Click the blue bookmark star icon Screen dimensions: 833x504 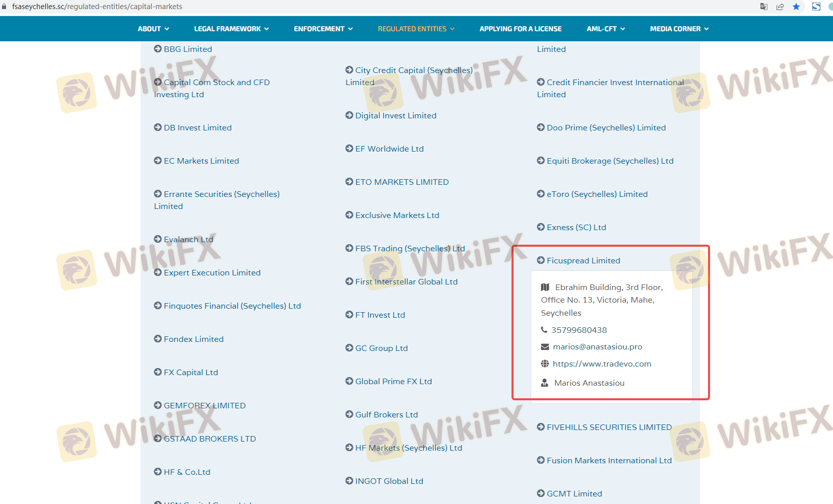(796, 7)
